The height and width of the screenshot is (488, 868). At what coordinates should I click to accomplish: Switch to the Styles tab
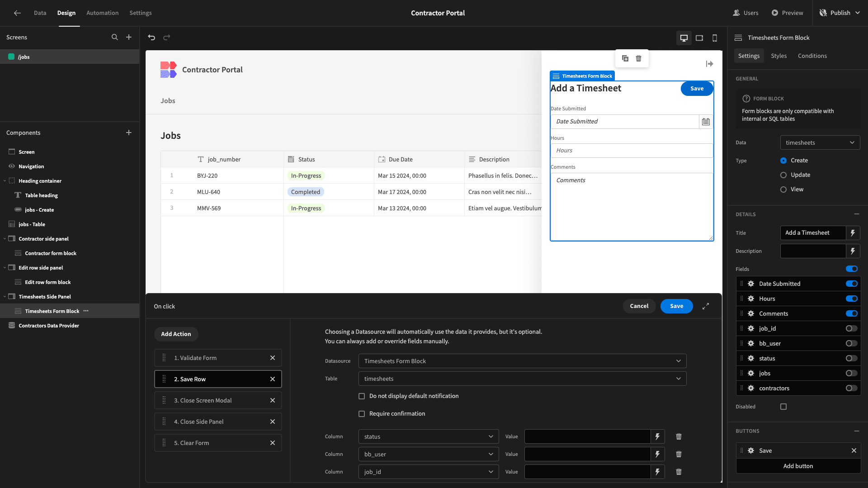pos(778,56)
